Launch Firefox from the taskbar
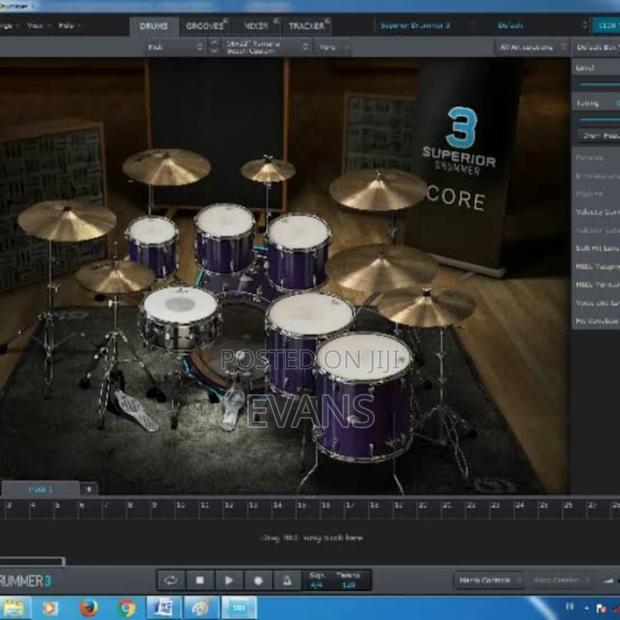Screen dimensions: 620x620 click(89, 608)
